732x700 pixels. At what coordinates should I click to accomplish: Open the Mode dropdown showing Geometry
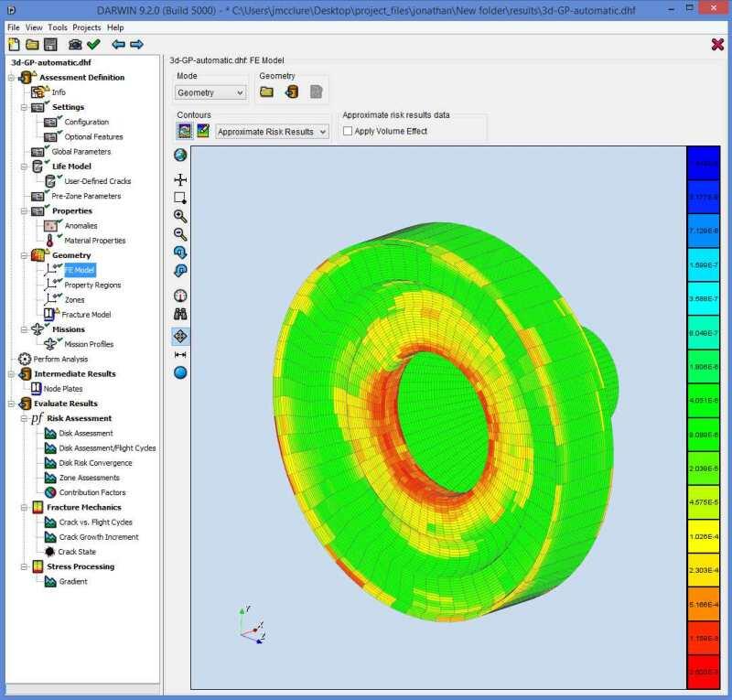[210, 92]
